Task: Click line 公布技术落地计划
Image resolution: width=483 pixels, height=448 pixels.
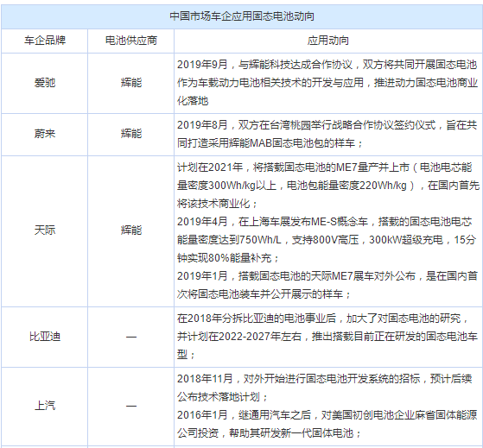Action: click(x=222, y=397)
